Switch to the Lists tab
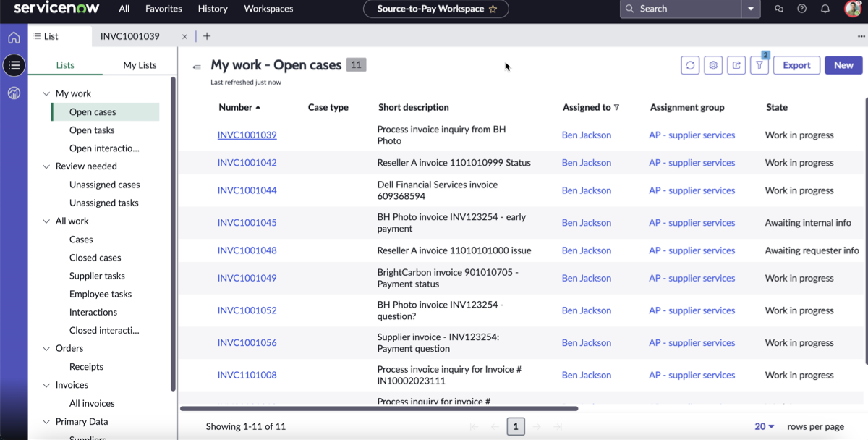Image resolution: width=868 pixels, height=440 pixels. pyautogui.click(x=65, y=65)
